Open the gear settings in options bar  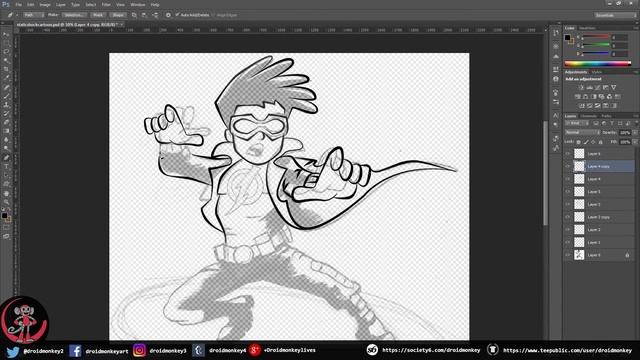click(x=168, y=15)
